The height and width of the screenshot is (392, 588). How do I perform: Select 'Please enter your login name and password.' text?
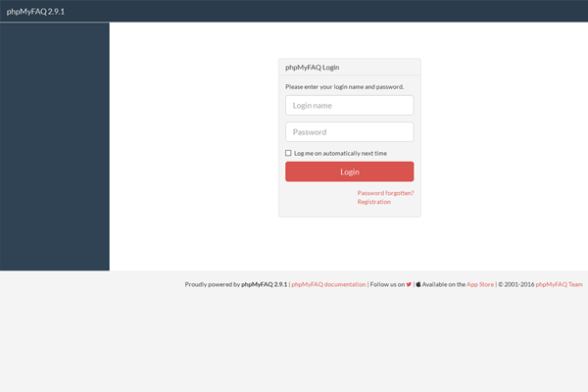(345, 86)
